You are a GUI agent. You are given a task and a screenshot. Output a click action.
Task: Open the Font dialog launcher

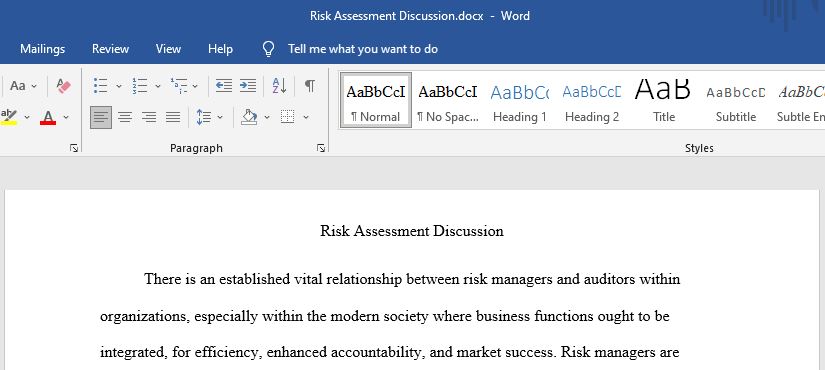pos(74,148)
